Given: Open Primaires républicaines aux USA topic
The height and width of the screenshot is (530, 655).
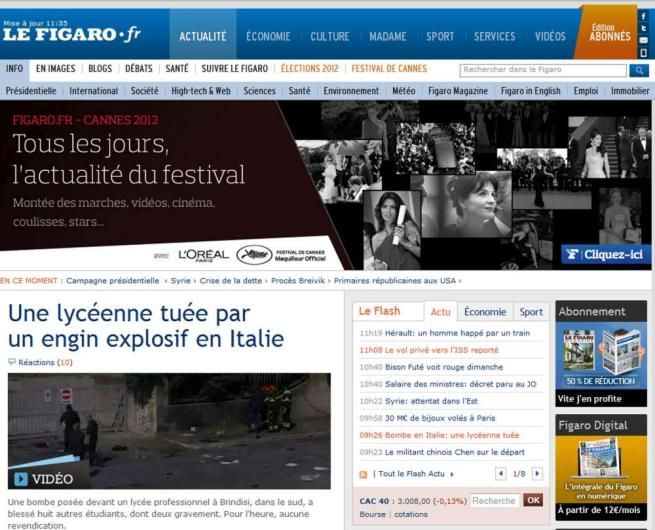Looking at the screenshot, I should coord(395,281).
